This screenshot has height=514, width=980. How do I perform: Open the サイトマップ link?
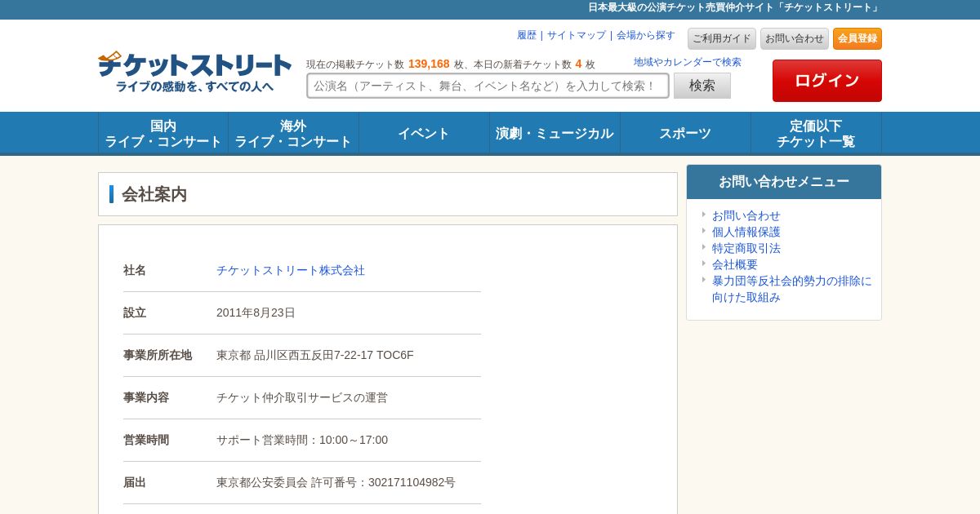point(577,35)
